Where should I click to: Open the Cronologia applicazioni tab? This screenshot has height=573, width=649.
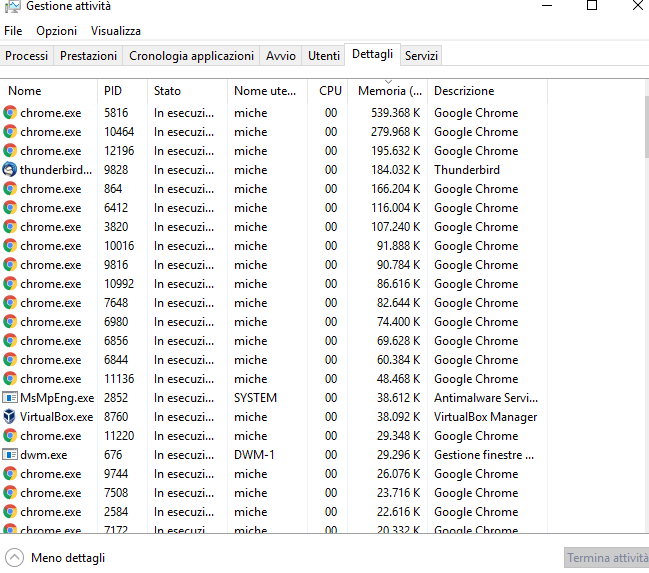pyautogui.click(x=191, y=55)
